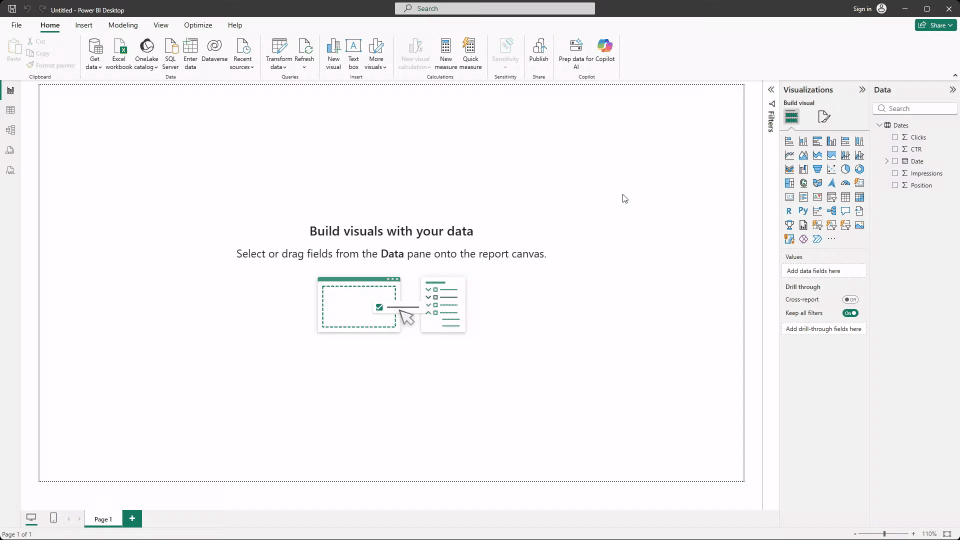
Task: Open Dataverse connector
Action: pos(214,51)
